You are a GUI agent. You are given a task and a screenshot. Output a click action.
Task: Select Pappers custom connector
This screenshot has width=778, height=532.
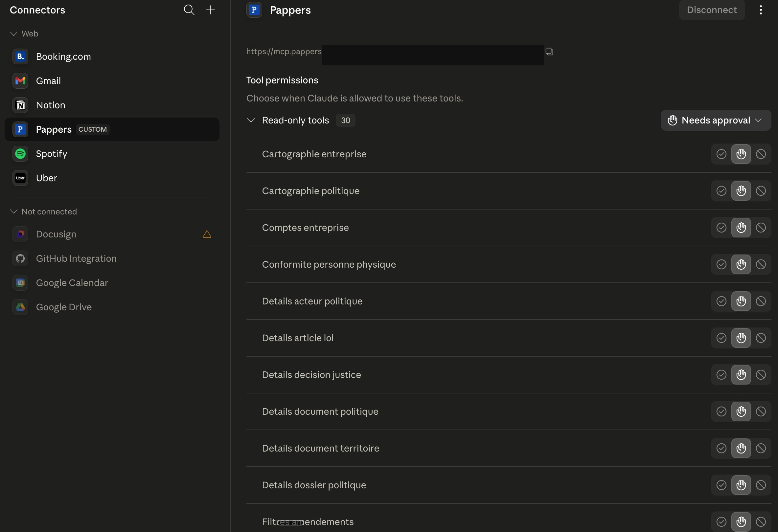click(112, 129)
